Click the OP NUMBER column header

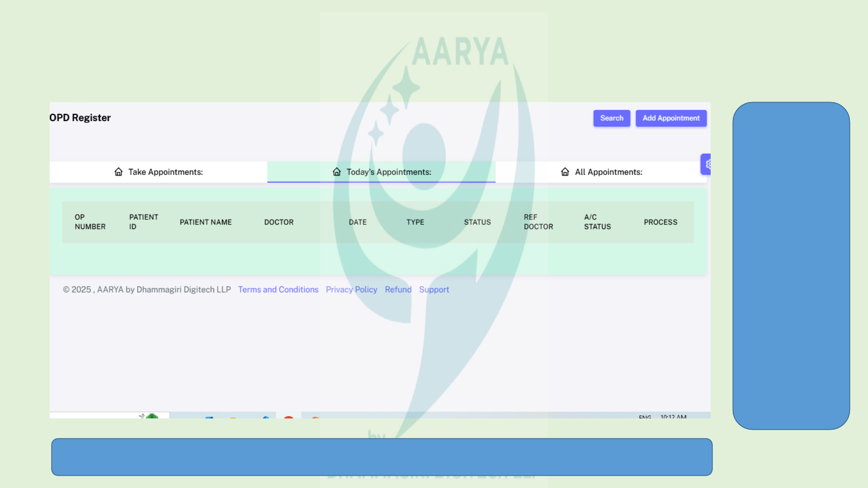90,222
